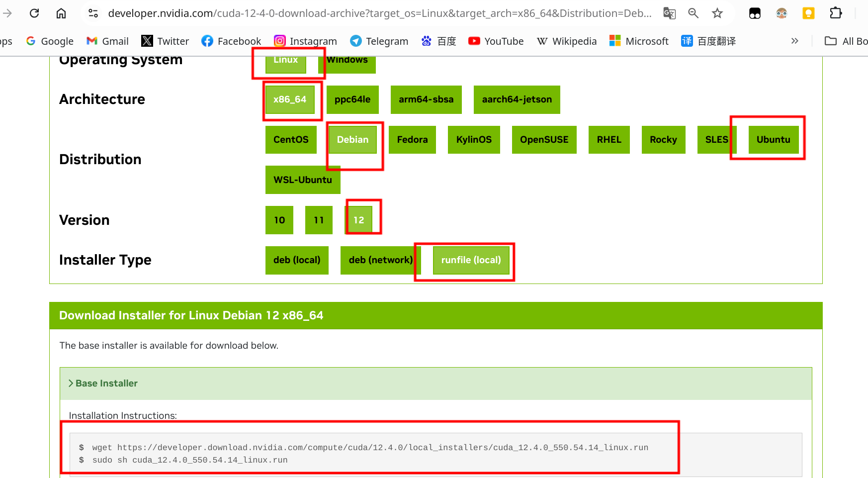Pick Debian version 11
This screenshot has width=868, height=478.
tap(319, 220)
